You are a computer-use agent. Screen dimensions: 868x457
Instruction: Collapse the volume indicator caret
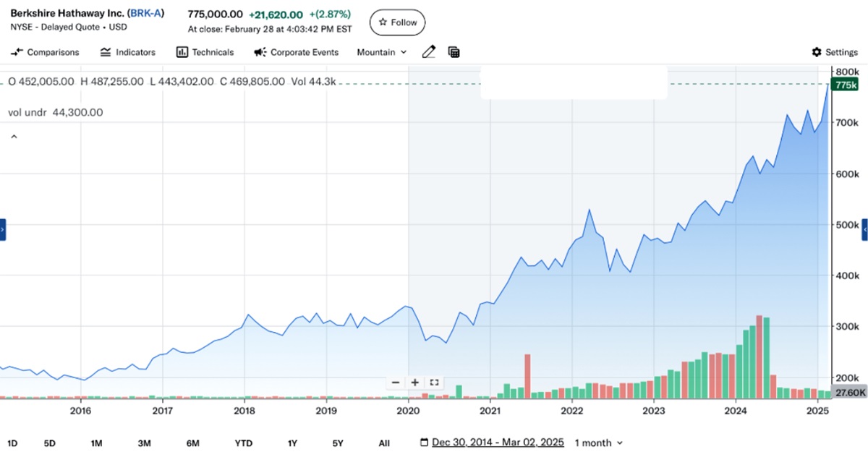tap(13, 136)
